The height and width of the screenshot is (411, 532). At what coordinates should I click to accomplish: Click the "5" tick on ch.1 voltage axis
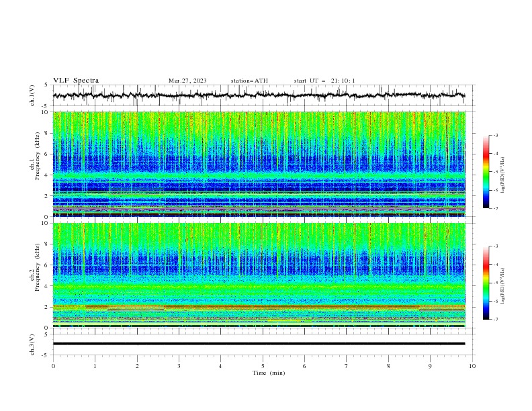(47, 85)
